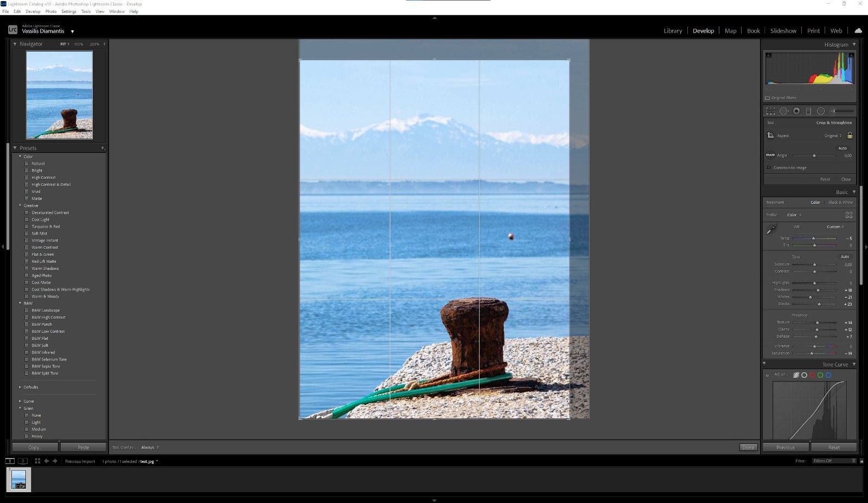Expand the Defaults preset group
Viewport: 868px width, 503px height.
tap(20, 387)
